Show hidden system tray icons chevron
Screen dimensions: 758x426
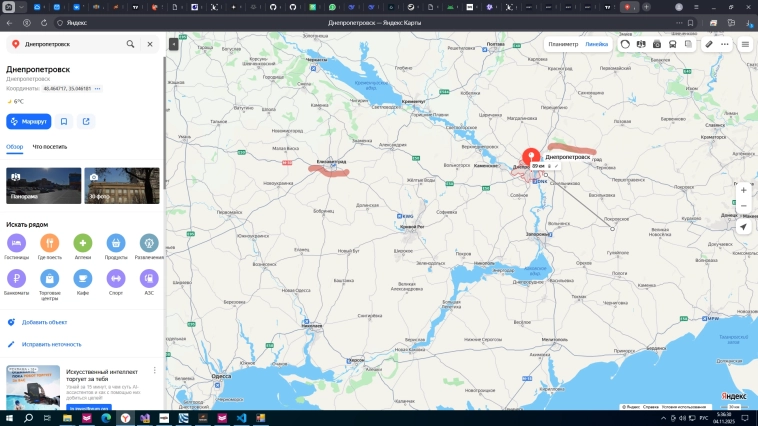point(663,418)
